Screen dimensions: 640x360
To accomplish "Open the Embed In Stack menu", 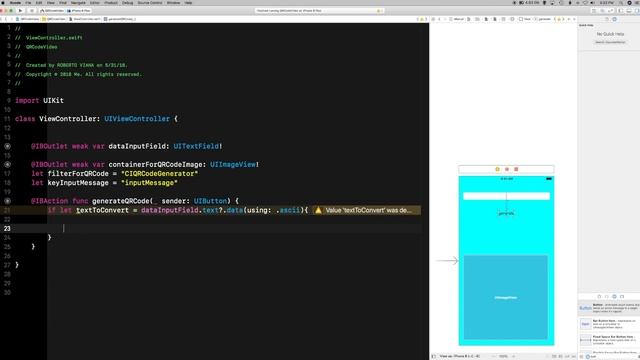I will coord(554,356).
